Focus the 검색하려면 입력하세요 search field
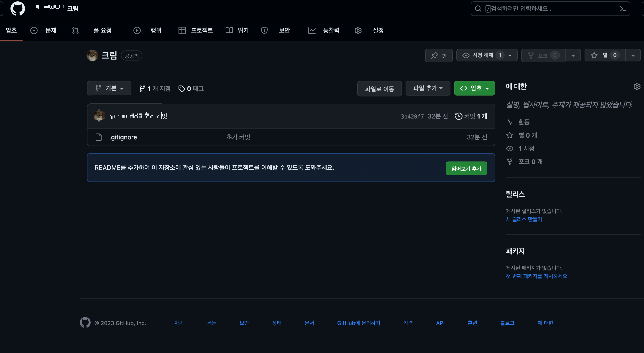Viewport: 644px width, 353px height. (x=550, y=9)
